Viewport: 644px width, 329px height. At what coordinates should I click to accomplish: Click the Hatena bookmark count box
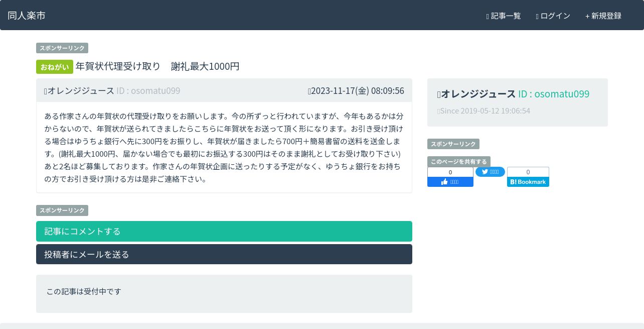528,172
